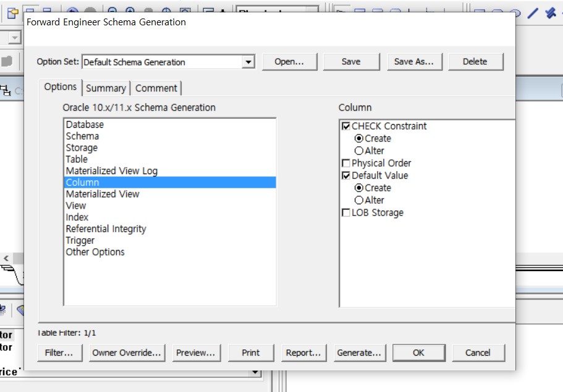Switch to the Summary tab
The height and width of the screenshot is (392, 563).
(106, 88)
